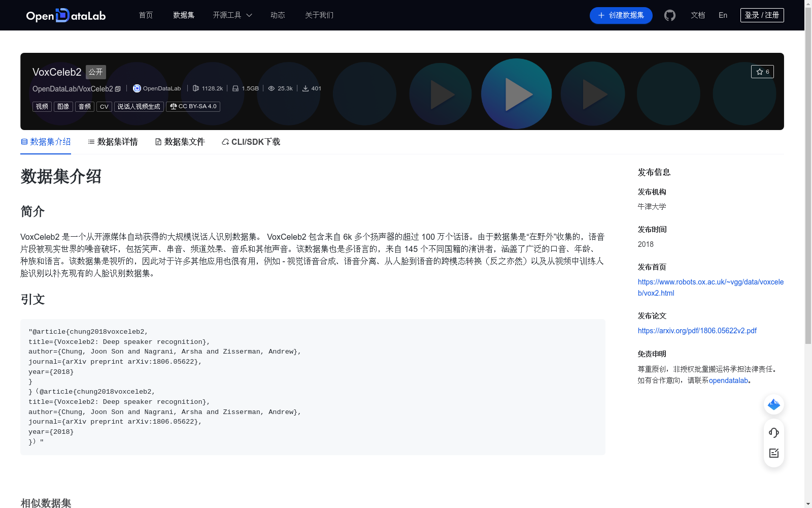Click the 1.5GB storage size icon
This screenshot has width=812, height=508.
click(235, 88)
